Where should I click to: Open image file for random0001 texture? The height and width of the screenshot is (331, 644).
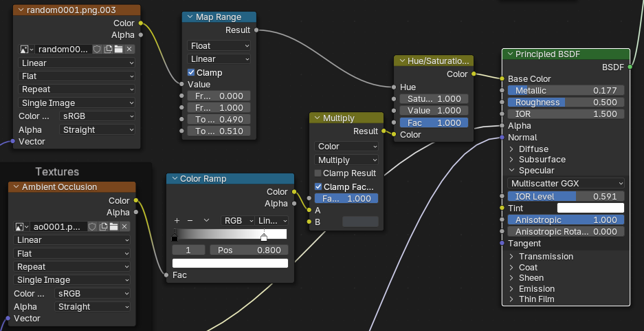[x=118, y=49]
